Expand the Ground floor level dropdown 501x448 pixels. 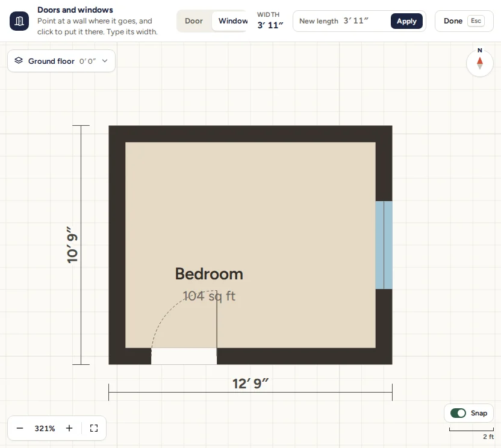pos(61,61)
